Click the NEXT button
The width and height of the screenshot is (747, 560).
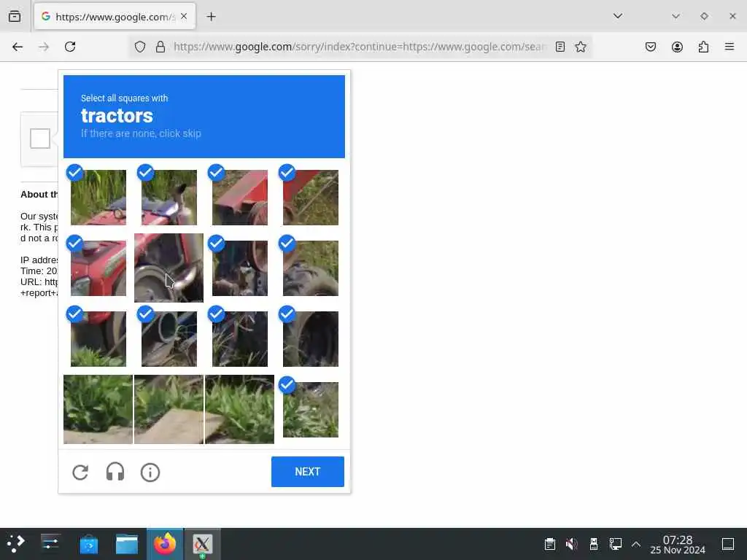coord(308,472)
